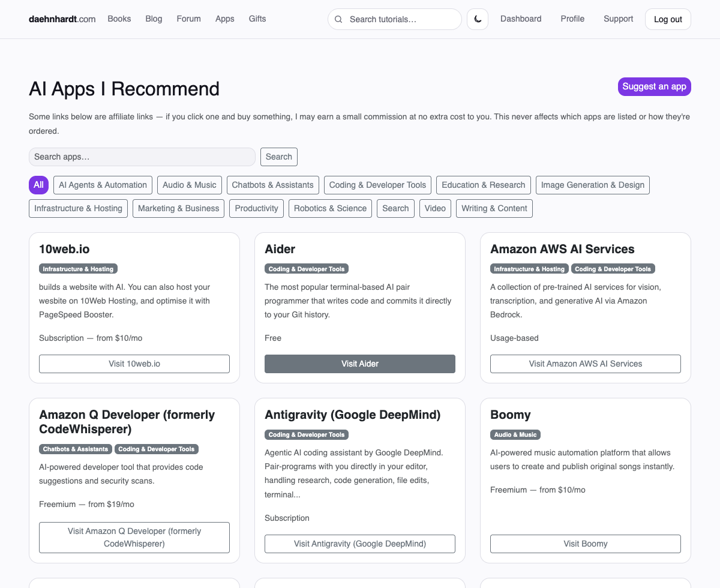Filter apps by Video
Image resolution: width=720 pixels, height=588 pixels.
[x=435, y=208]
